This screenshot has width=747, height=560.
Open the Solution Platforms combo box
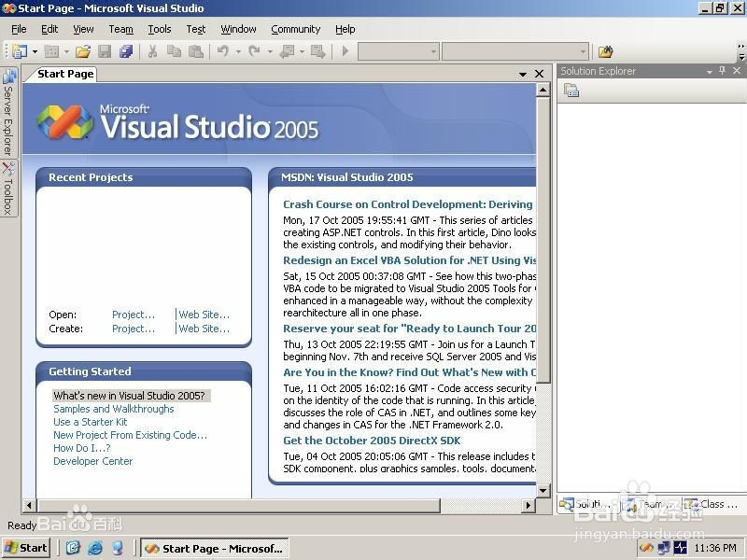515,51
